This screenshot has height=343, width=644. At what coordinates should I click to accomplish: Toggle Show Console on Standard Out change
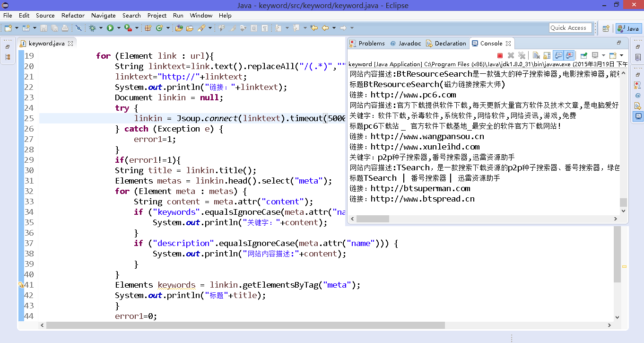pyautogui.click(x=558, y=55)
